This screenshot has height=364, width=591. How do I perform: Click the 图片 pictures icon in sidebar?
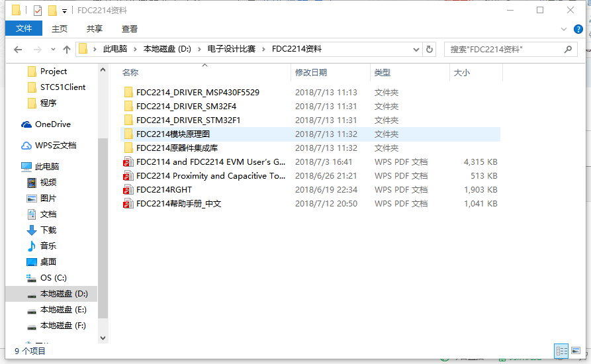click(x=32, y=199)
